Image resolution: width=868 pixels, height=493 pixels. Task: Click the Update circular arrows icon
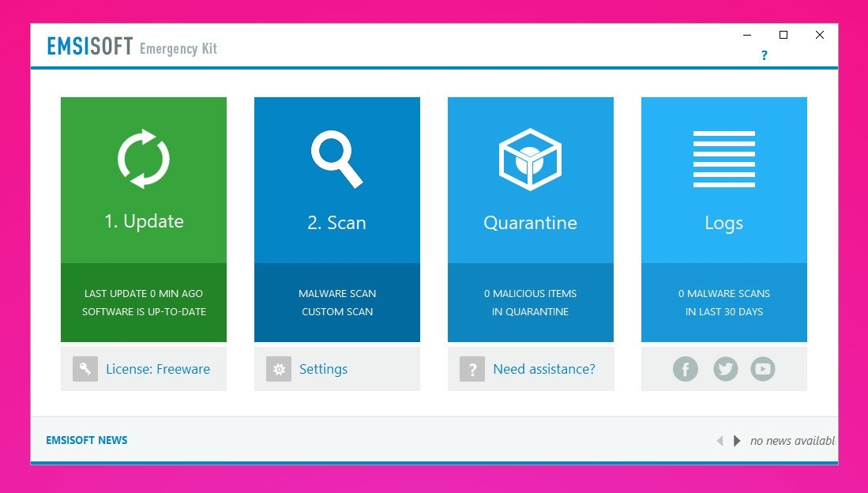[x=144, y=159]
